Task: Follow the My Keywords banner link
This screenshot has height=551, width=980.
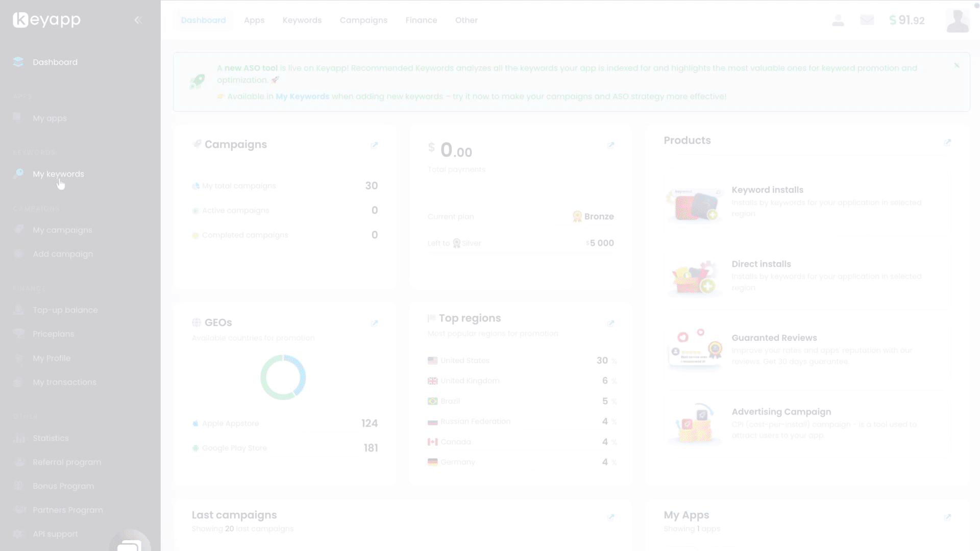Action: click(302, 96)
